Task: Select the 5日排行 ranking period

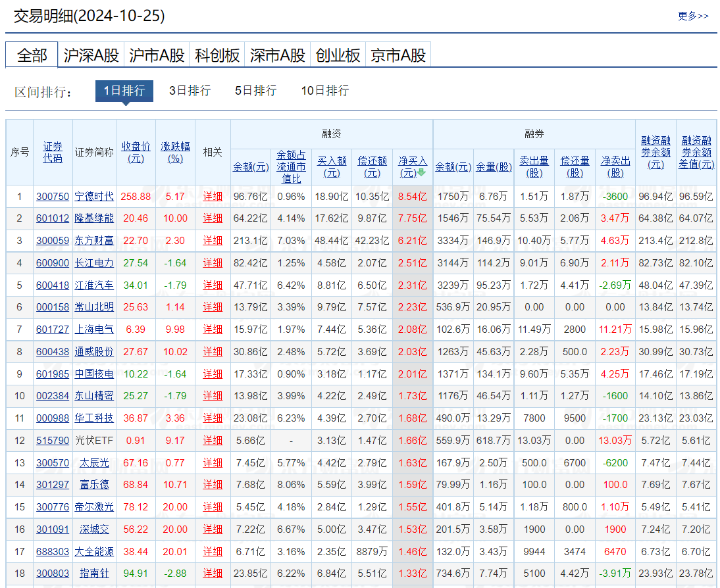Action: click(x=255, y=91)
